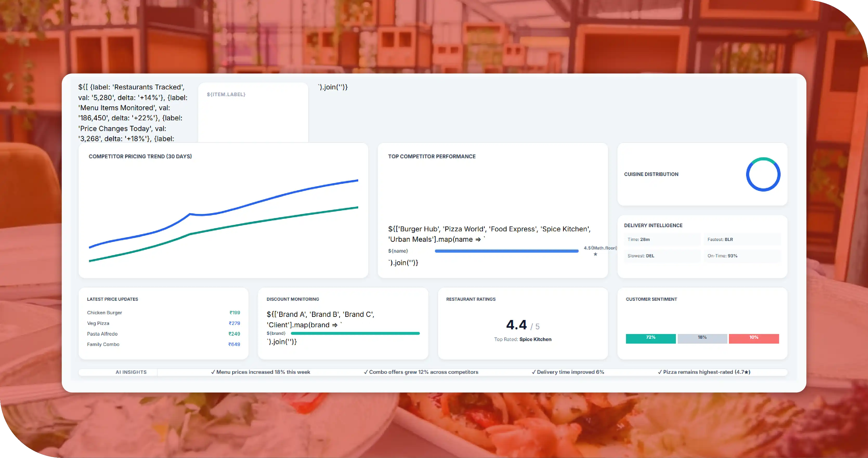Click the On-Time: 93% delivery tile
The height and width of the screenshot is (458, 868).
point(742,256)
